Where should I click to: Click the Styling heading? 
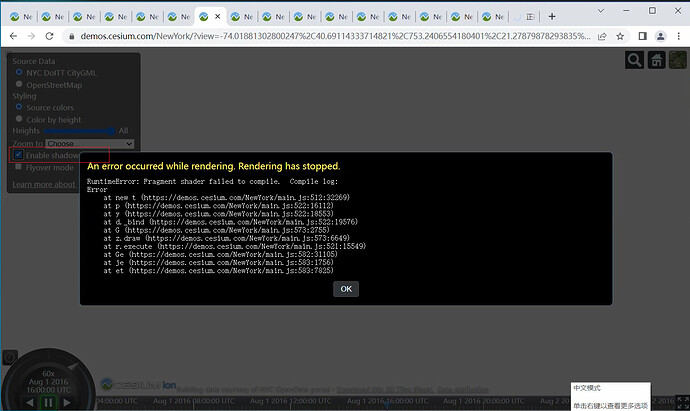coord(24,96)
